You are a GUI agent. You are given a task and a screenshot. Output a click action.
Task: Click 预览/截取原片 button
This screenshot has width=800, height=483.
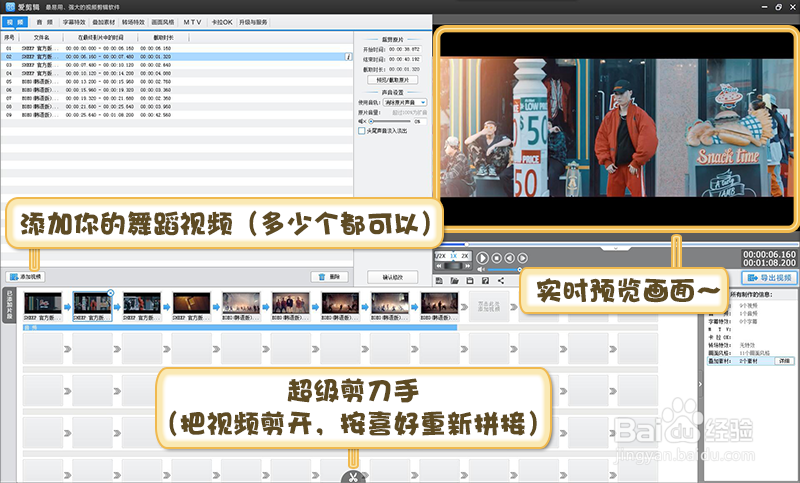coord(392,80)
